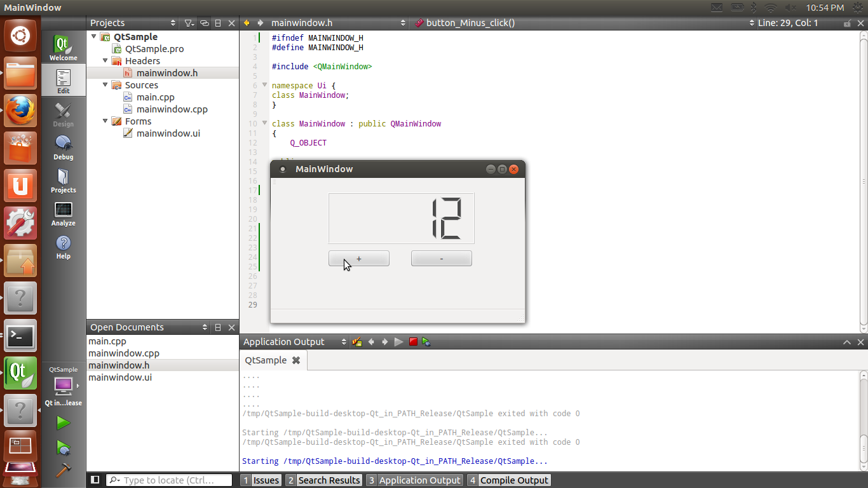Select mainwindow.cpp in Open Documents list
Image resolution: width=868 pixels, height=488 pixels.
124,353
